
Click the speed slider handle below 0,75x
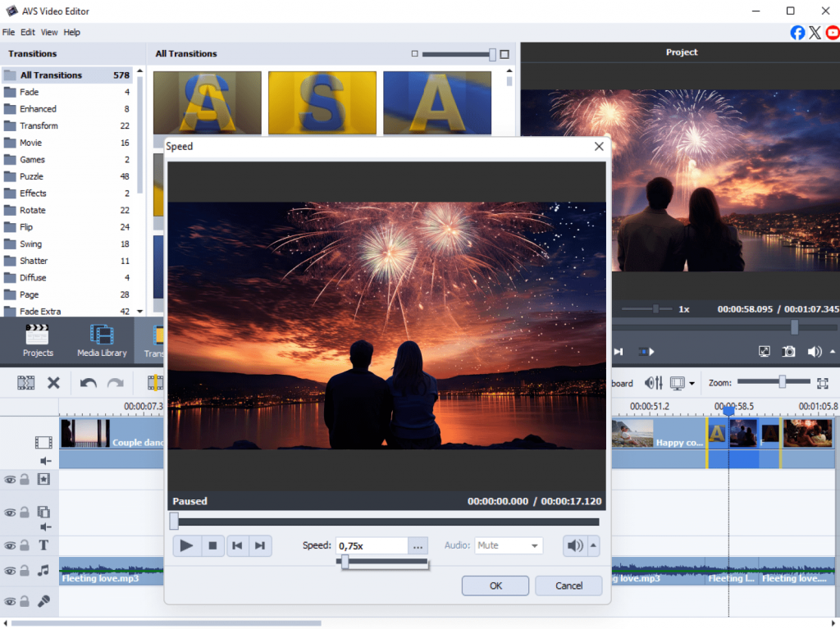(345, 562)
